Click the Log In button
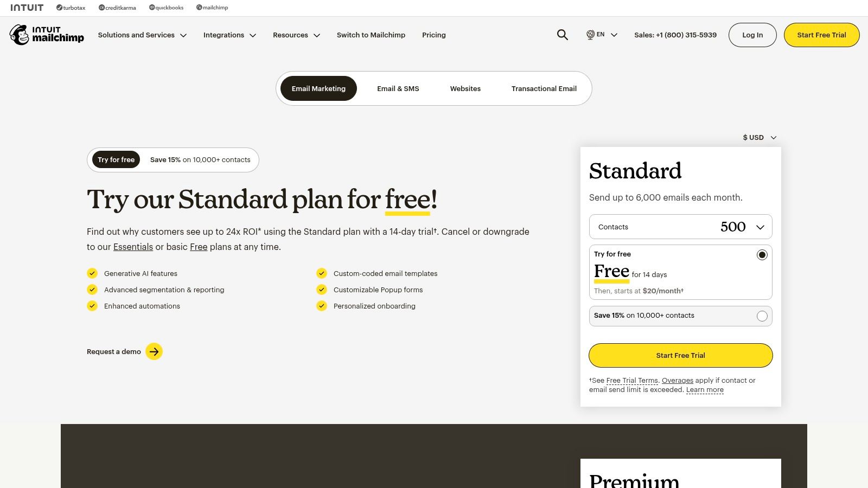This screenshot has width=868, height=488. pyautogui.click(x=752, y=35)
